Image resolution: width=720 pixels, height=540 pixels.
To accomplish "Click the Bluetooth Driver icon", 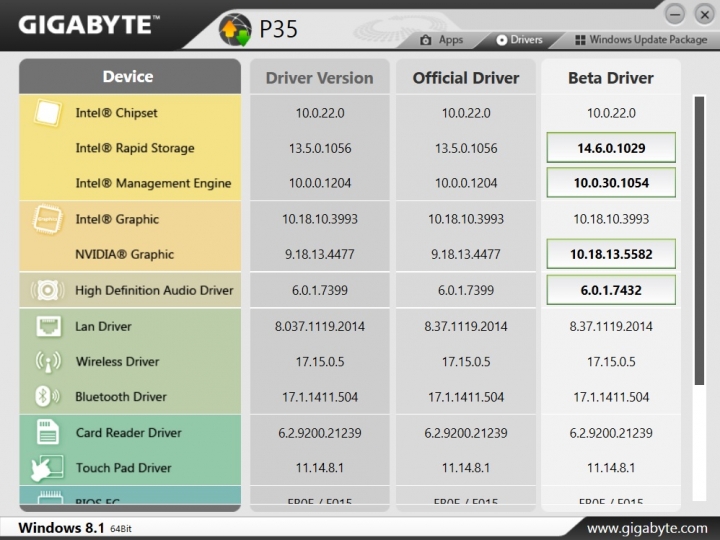I will tap(47, 397).
